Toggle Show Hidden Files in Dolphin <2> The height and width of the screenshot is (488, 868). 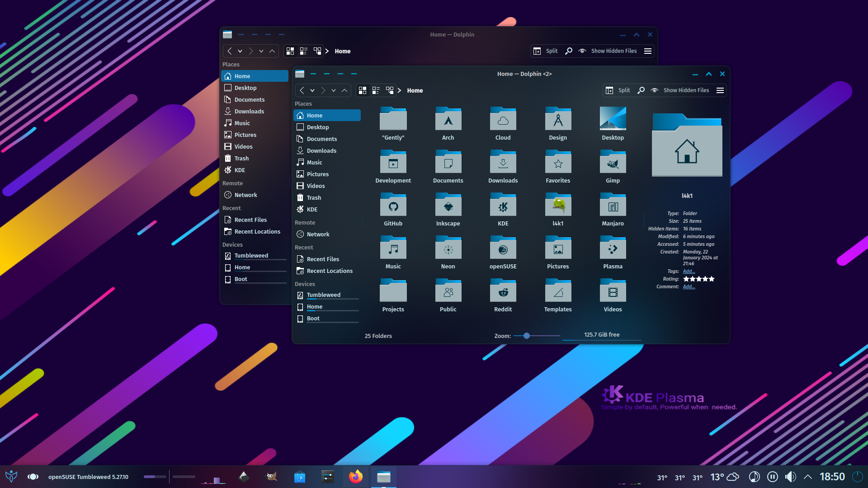(x=680, y=90)
